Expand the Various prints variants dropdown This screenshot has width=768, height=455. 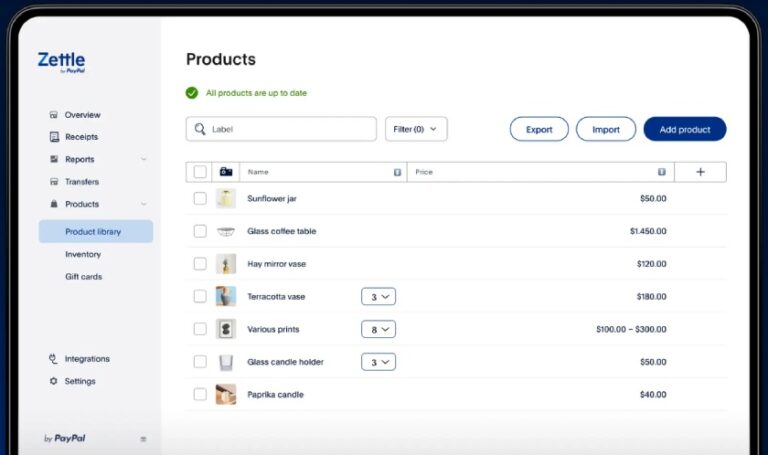[378, 329]
